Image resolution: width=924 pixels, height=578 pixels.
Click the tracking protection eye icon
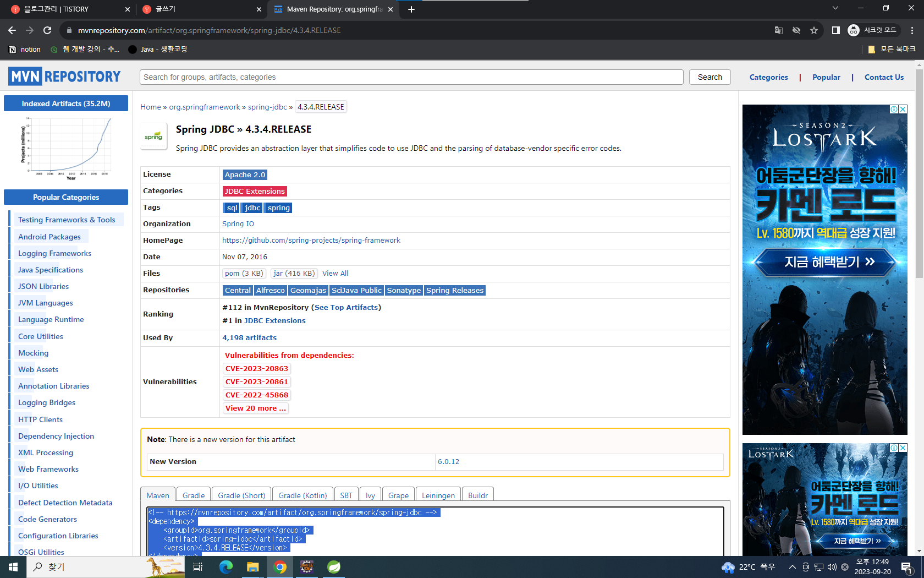coord(796,30)
